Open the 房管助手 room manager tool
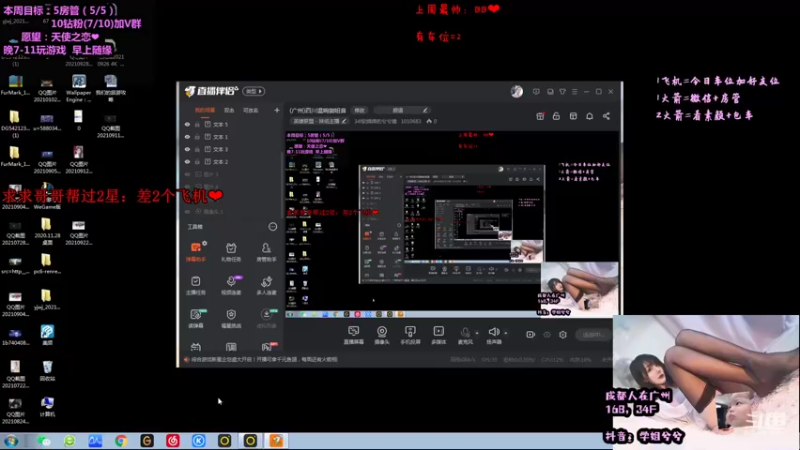This screenshot has height=450, width=800. 266,252
